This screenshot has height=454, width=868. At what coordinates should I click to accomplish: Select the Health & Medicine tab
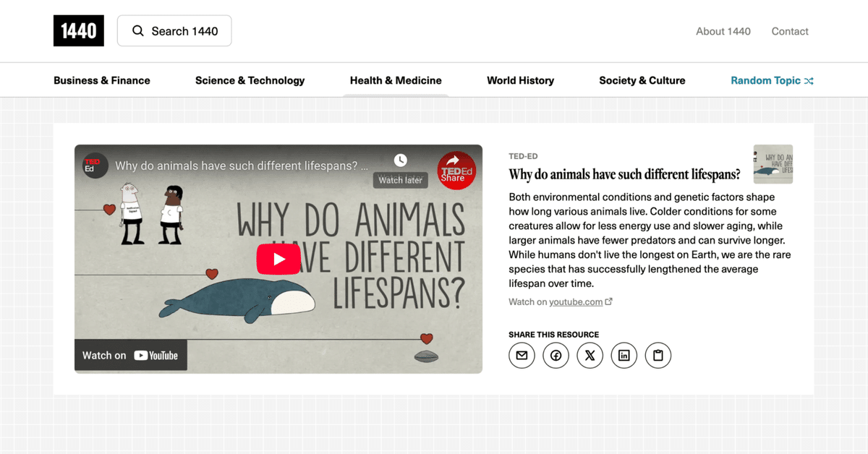click(x=396, y=80)
